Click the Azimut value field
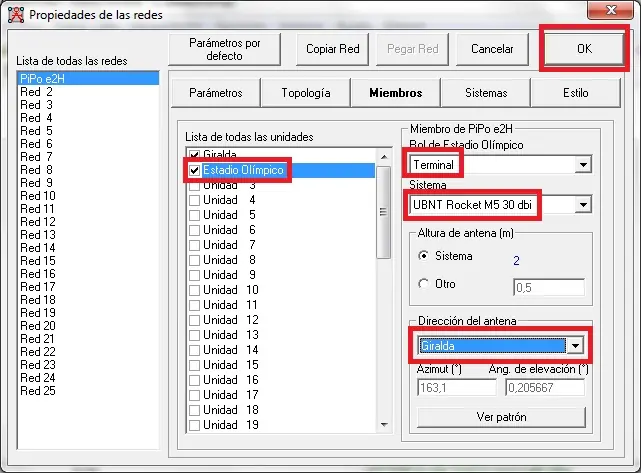The width and height of the screenshot is (641, 473). (x=456, y=388)
